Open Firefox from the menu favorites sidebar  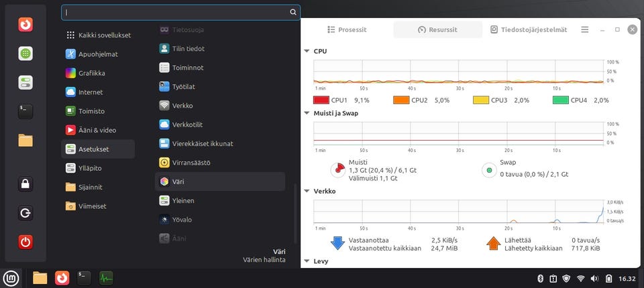[25, 24]
